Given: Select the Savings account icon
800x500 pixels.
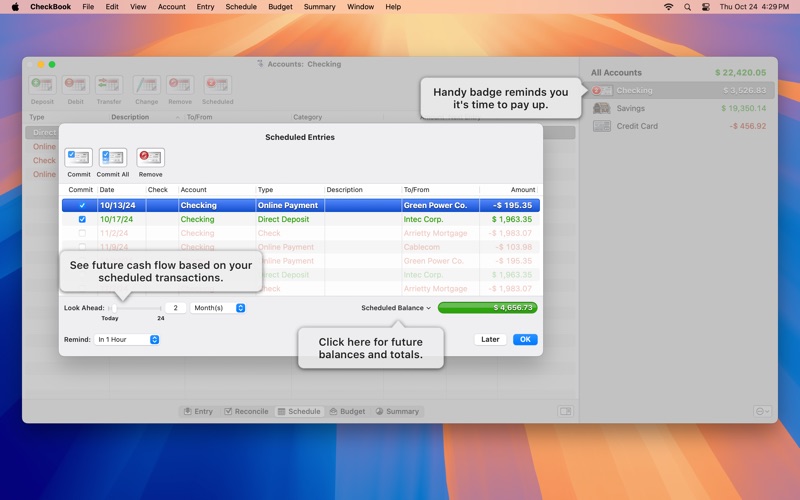Looking at the screenshot, I should point(602,108).
